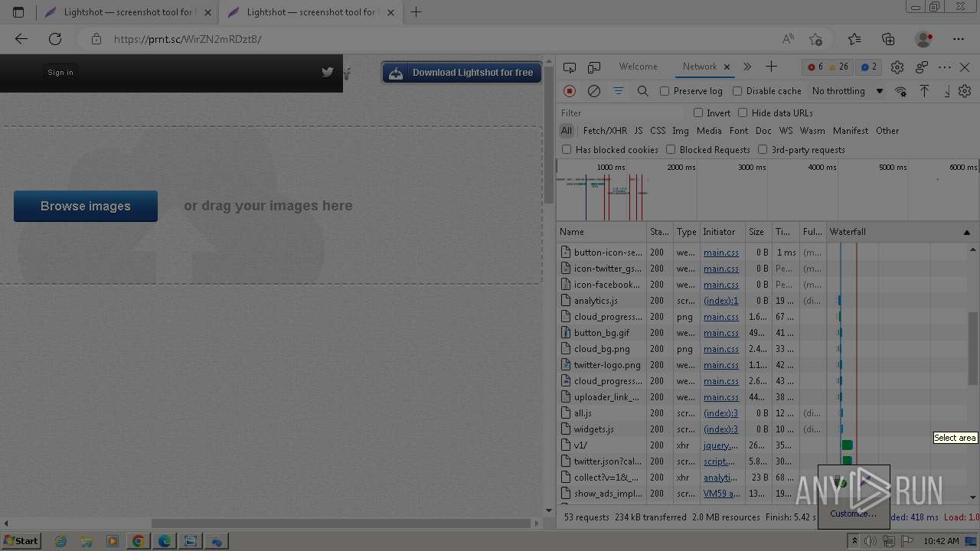Viewport: 980px width, 551px height.
Task: Open (index):1 initiator for analytics.js
Action: (721, 301)
